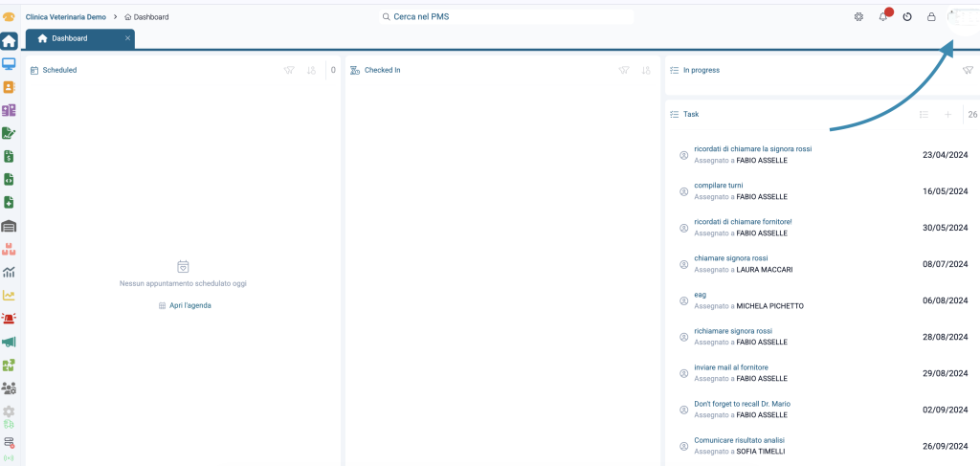This screenshot has height=466, width=980.
Task: Open the orange contacts icon in the sidebar
Action: coord(9,87)
